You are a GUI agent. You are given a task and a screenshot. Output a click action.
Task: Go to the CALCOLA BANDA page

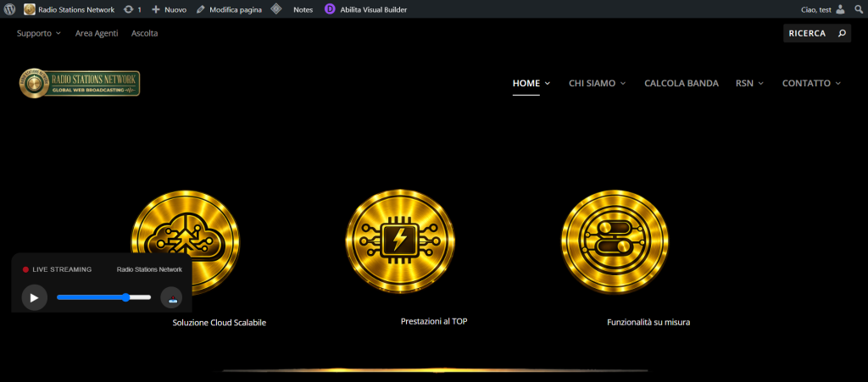click(682, 84)
